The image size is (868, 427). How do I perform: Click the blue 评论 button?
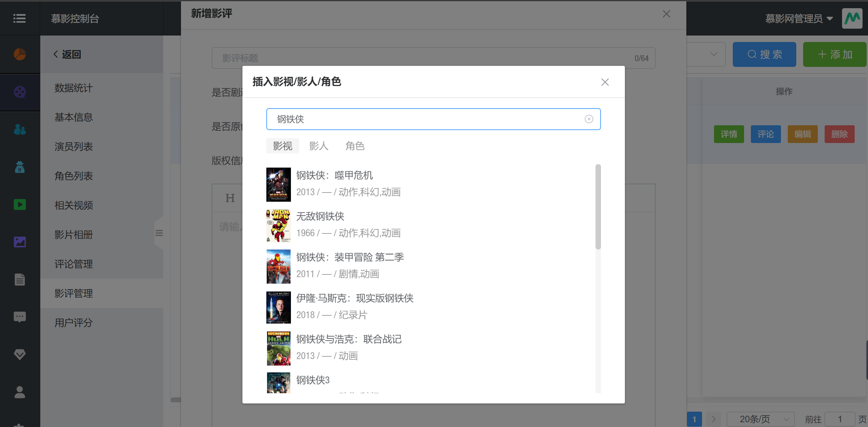pyautogui.click(x=766, y=134)
